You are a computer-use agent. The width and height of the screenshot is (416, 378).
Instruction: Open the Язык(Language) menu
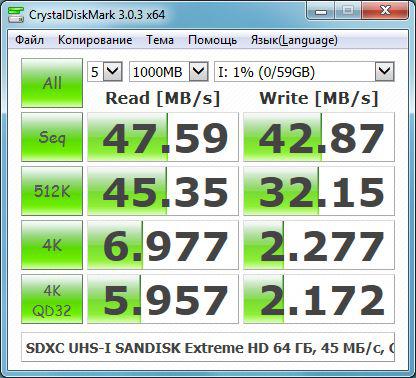coord(294,40)
